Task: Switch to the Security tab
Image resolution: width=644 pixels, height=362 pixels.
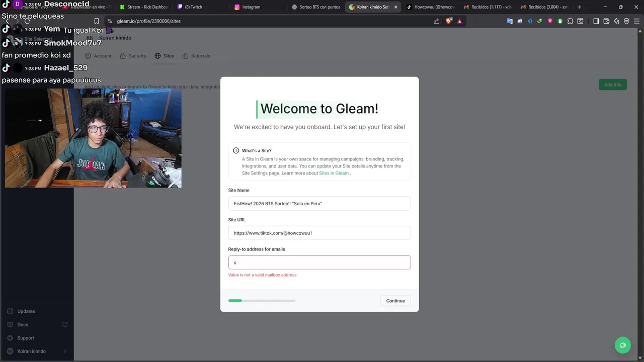Action: click(x=133, y=56)
